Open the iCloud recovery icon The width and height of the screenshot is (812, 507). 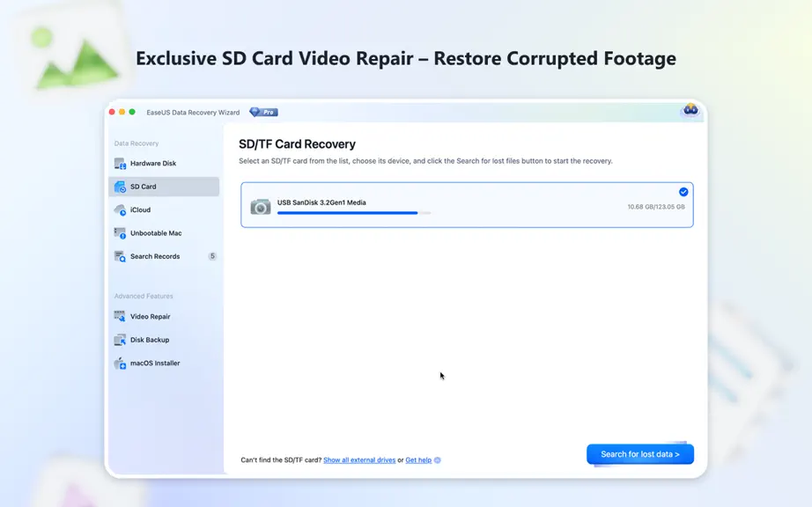tap(120, 210)
